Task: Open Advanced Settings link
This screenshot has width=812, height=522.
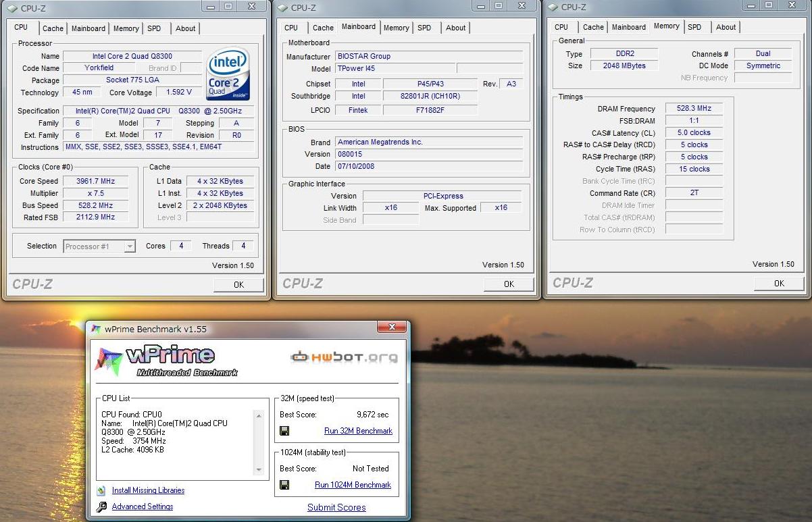Action: coord(143,506)
